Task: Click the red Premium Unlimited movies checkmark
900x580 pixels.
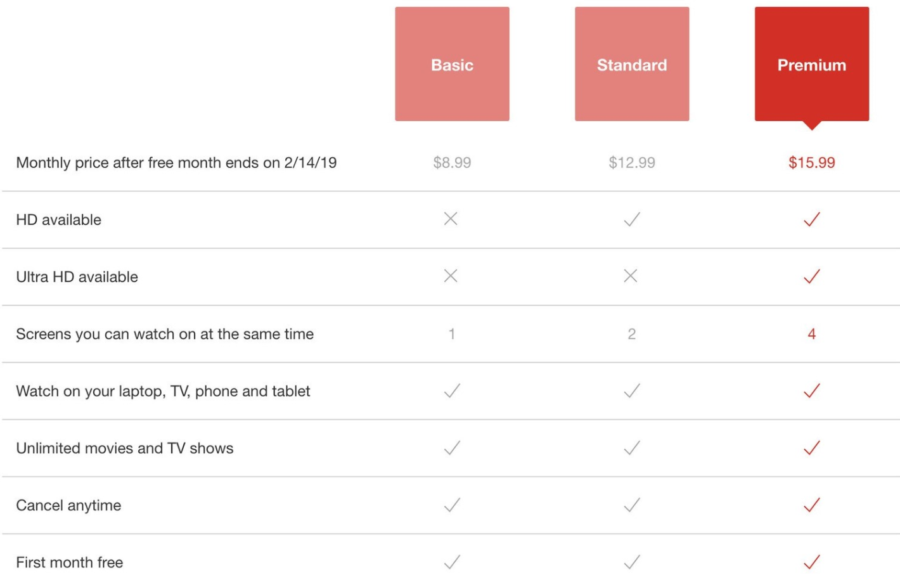Action: (x=811, y=448)
